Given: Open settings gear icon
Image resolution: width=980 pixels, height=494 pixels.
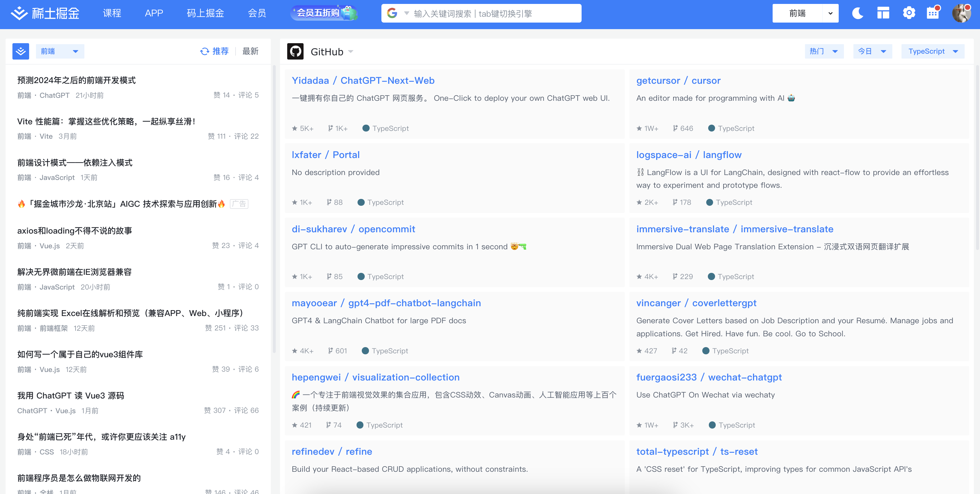Looking at the screenshot, I should (x=909, y=13).
